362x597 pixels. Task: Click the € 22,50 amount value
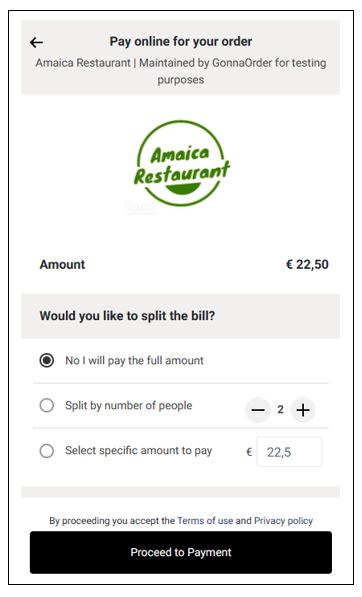[x=307, y=264]
